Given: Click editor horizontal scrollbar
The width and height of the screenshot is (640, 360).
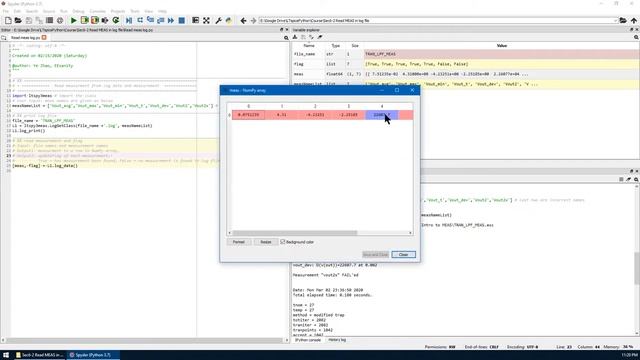Looking at the screenshot, I should (x=145, y=340).
